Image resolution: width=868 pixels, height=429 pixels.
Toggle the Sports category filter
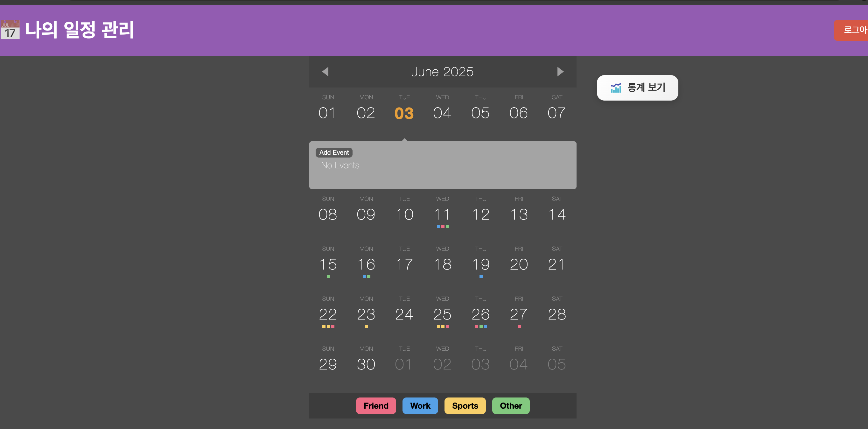point(465,405)
